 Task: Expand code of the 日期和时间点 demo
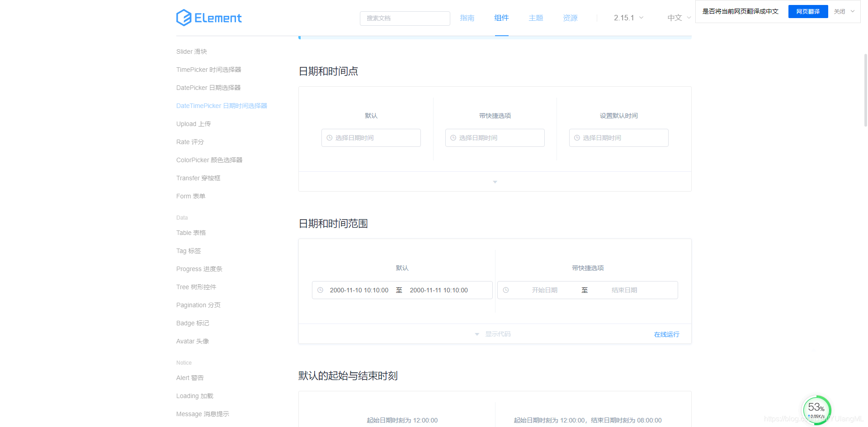click(495, 182)
